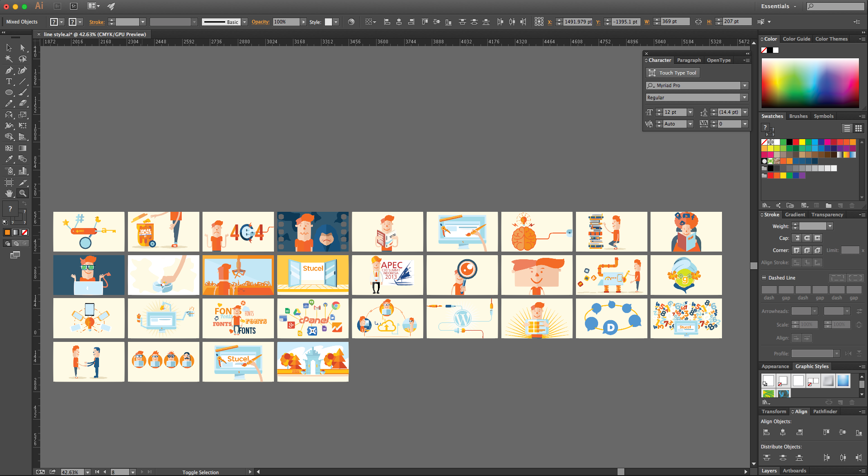
Task: Select the Gradient tool in toolbar
Action: click(23, 148)
